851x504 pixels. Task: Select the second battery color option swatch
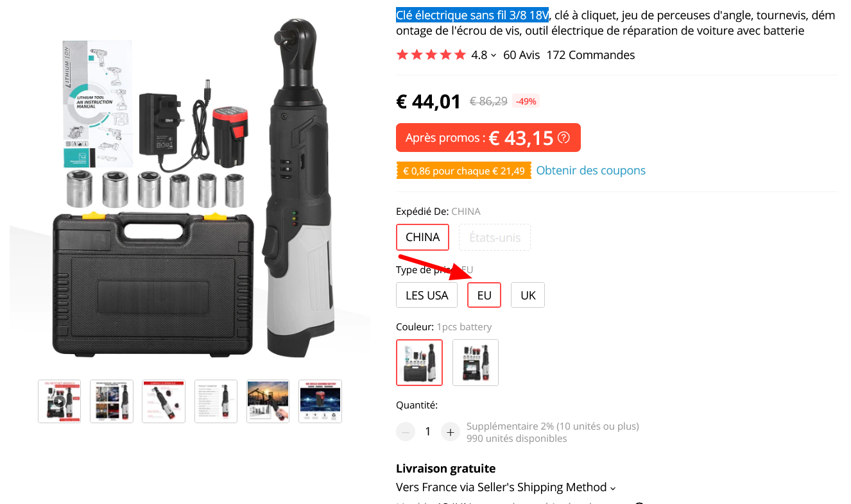coord(476,362)
